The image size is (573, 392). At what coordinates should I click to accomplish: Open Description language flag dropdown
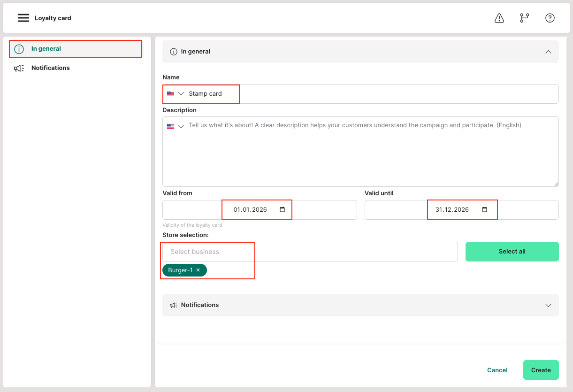pyautogui.click(x=176, y=126)
